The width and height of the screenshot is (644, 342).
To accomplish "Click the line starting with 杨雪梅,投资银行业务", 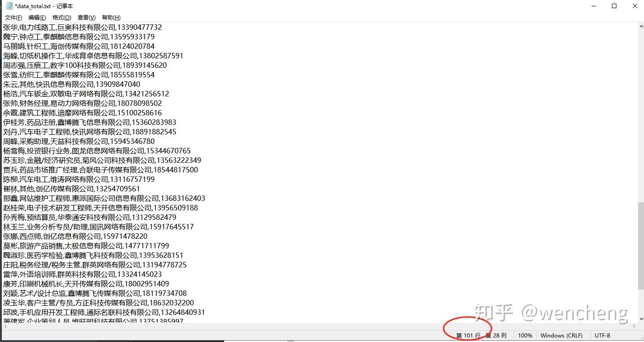I will [97, 151].
